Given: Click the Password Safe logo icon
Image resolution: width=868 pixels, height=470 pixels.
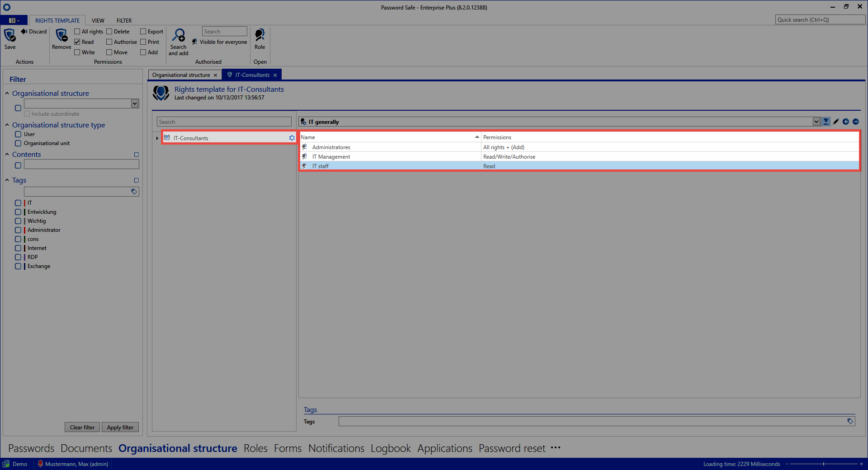Looking at the screenshot, I should click(x=6, y=7).
